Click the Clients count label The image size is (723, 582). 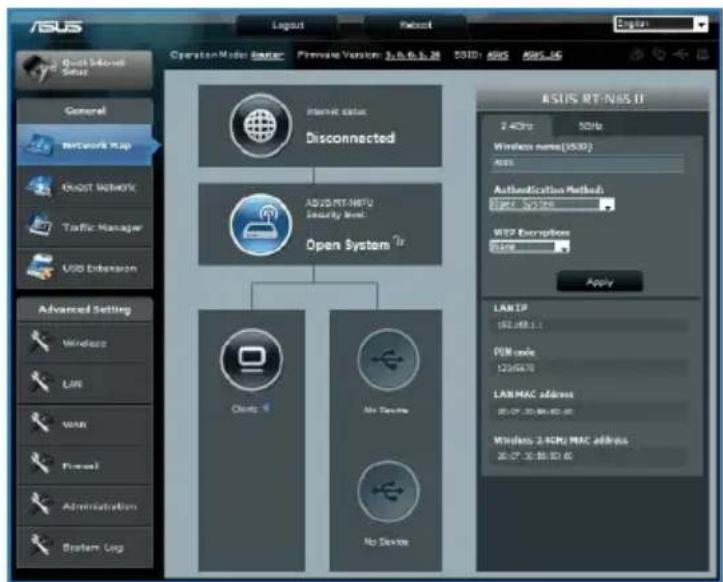251,408
